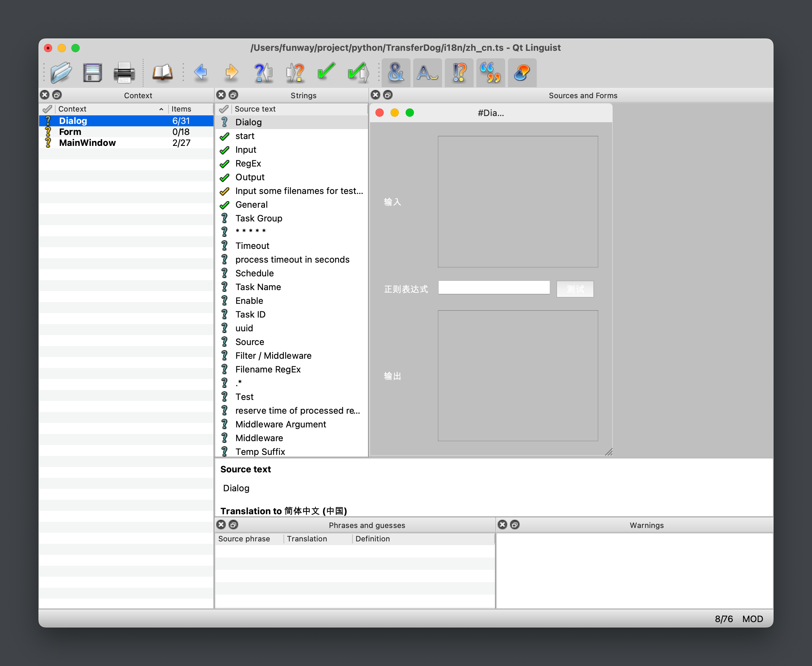Viewport: 812px width, 666px height.
Task: Float the Strings panel
Action: (233, 95)
